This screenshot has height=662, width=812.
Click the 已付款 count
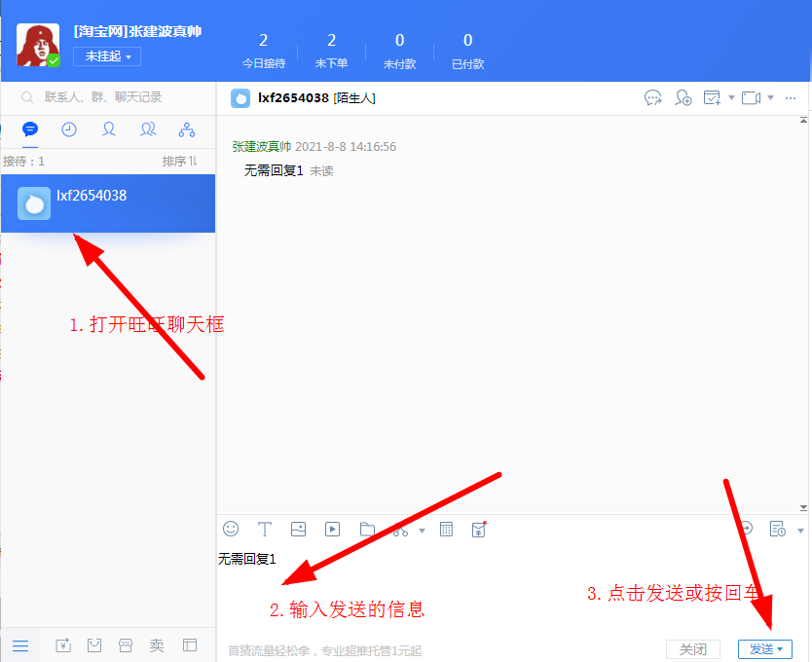(467, 41)
